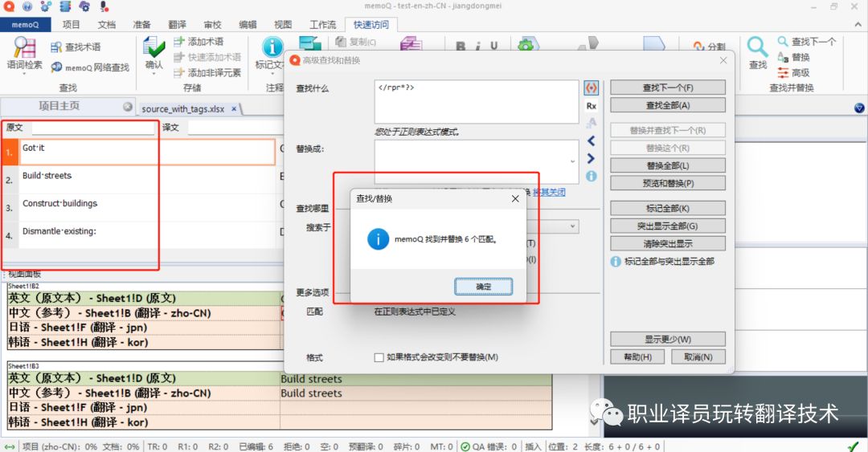Select the segment 'Construct·buildings'

(x=59, y=204)
